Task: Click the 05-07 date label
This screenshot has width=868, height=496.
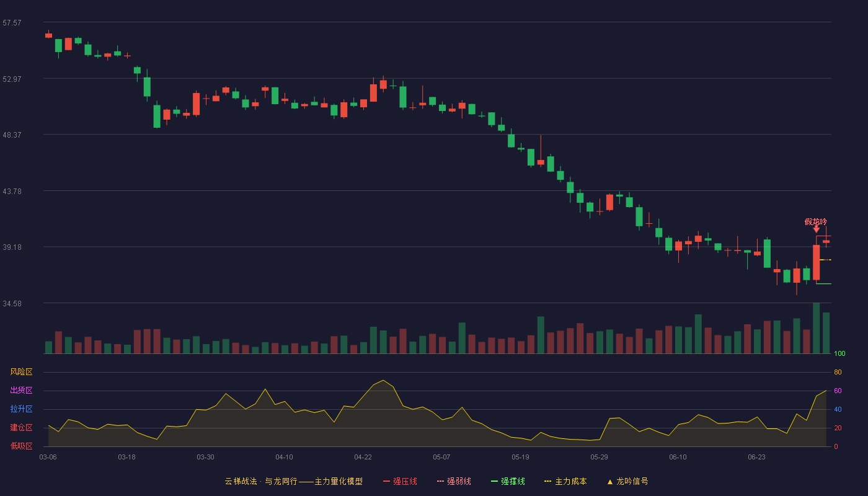Action: tap(441, 457)
